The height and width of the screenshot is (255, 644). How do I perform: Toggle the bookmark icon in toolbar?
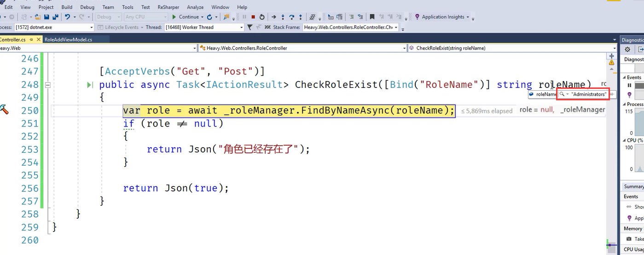click(372, 17)
